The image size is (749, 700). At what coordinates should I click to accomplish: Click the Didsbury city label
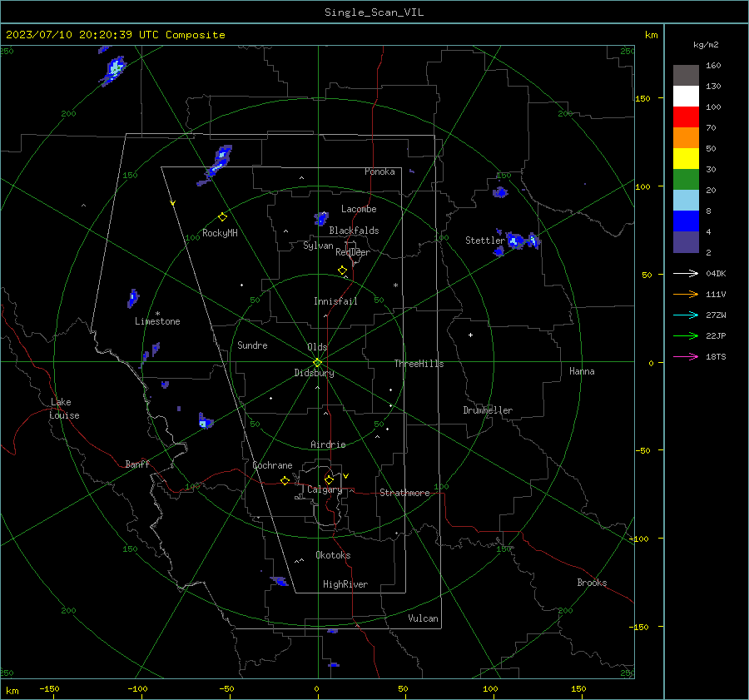314,373
